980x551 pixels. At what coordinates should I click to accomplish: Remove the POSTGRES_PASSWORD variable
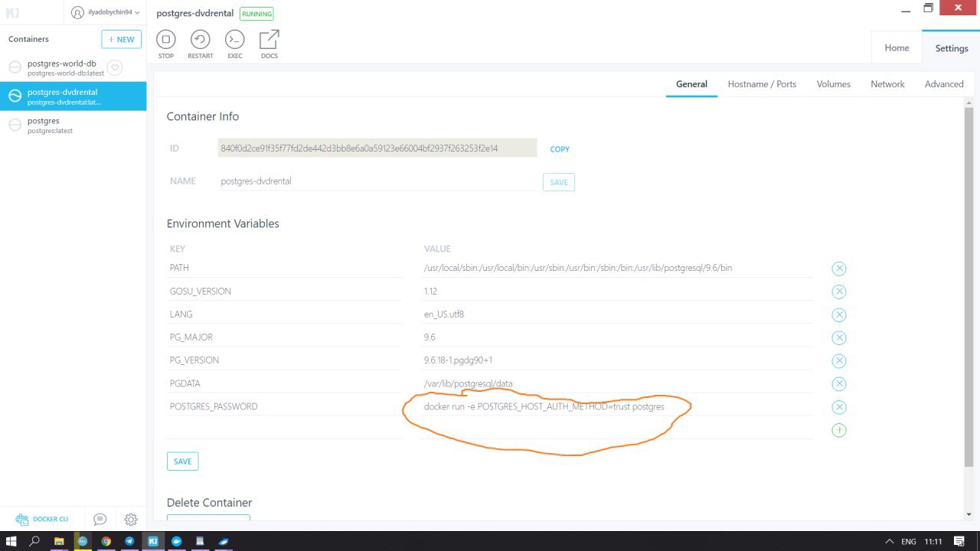tap(839, 406)
